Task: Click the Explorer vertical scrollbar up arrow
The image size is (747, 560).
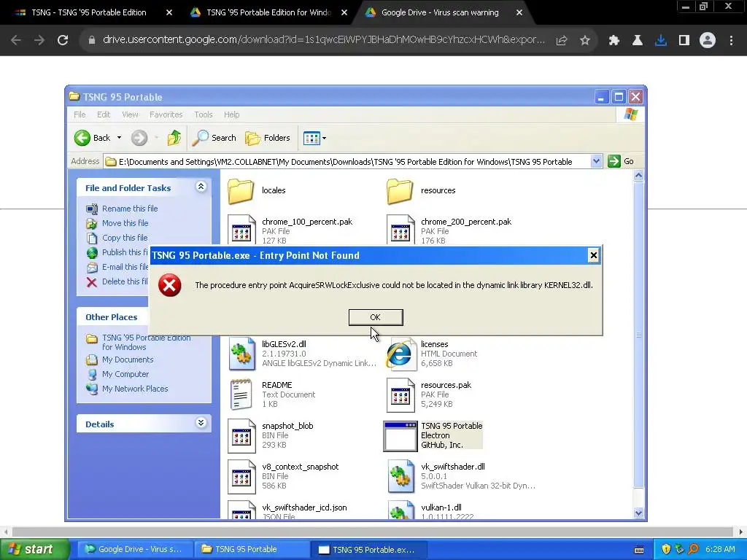Action: (638, 175)
